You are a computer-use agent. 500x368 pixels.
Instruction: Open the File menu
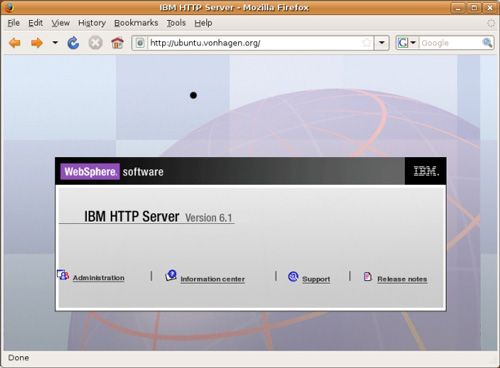[14, 23]
